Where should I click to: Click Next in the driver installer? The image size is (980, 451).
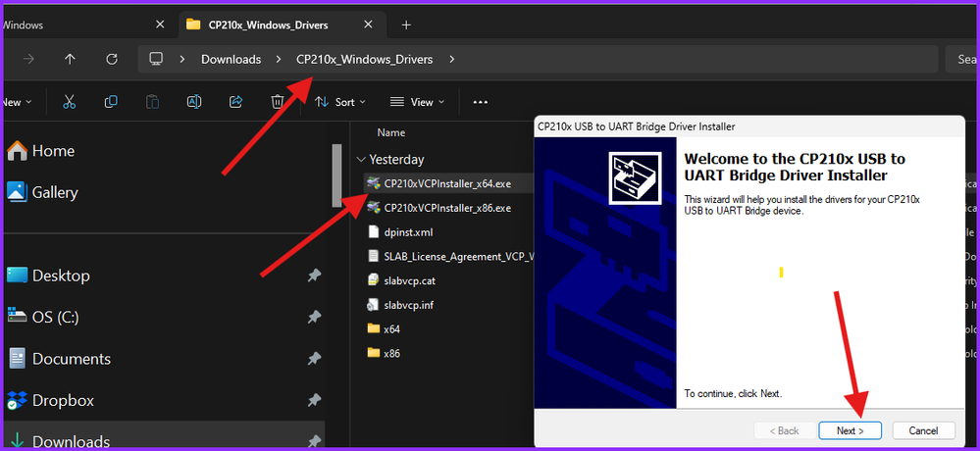(x=850, y=430)
